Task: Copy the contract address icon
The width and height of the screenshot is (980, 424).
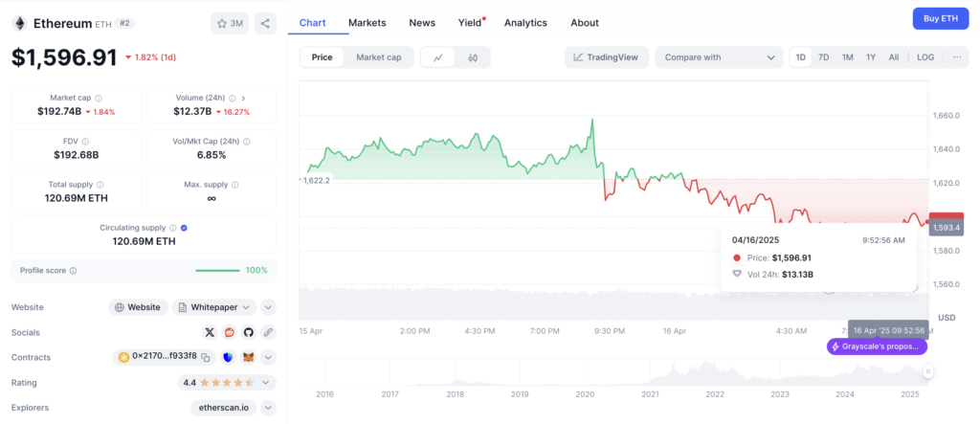Action: 205,357
